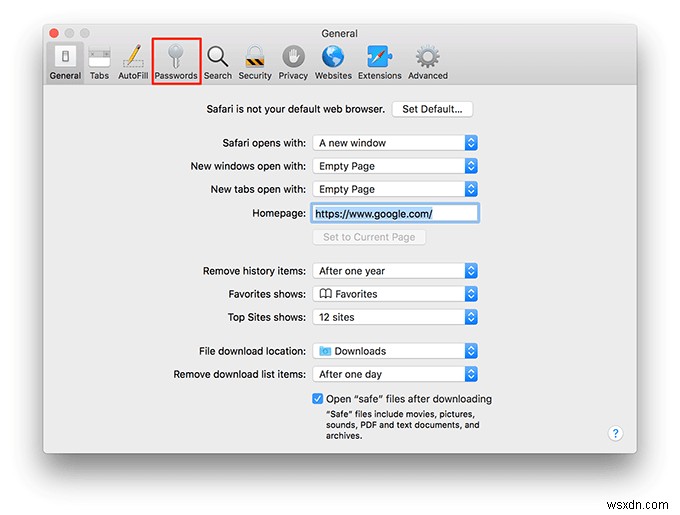Click the Set Default… button
Viewport: 680px width, 515px height.
[432, 109]
